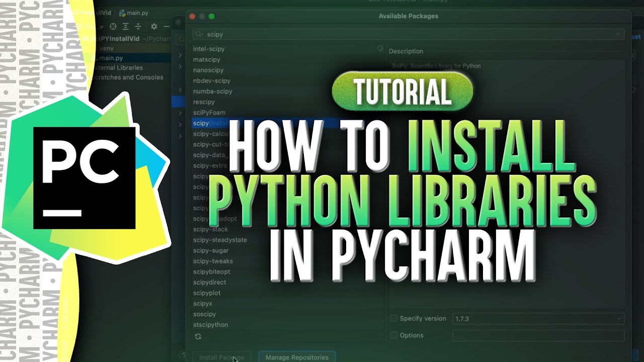Enable the Options checkbox
This screenshot has width=644, height=362.
[394, 335]
